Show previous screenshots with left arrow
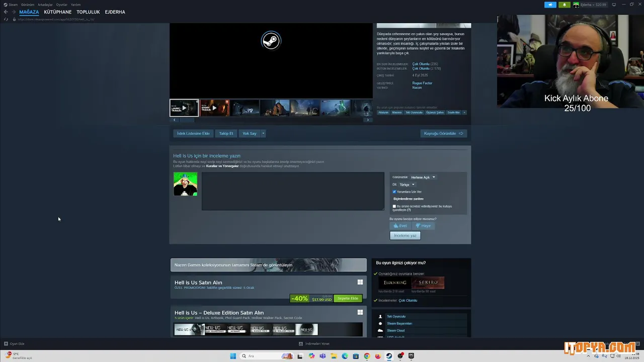644x362 pixels. click(175, 120)
